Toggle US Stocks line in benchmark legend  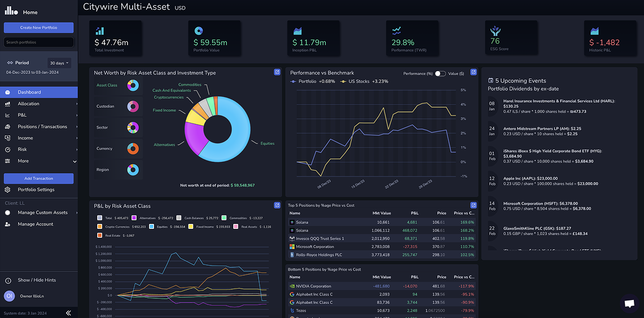[x=365, y=81]
